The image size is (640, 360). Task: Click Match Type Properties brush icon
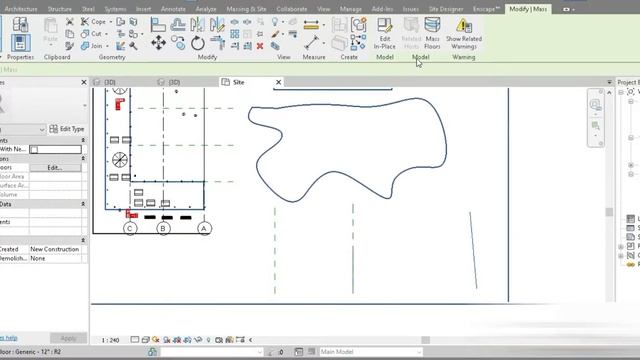[x=69, y=46]
